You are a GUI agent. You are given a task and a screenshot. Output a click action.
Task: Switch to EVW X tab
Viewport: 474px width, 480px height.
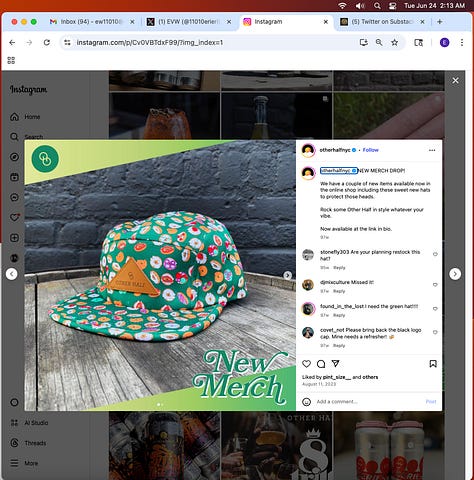pyautogui.click(x=189, y=22)
